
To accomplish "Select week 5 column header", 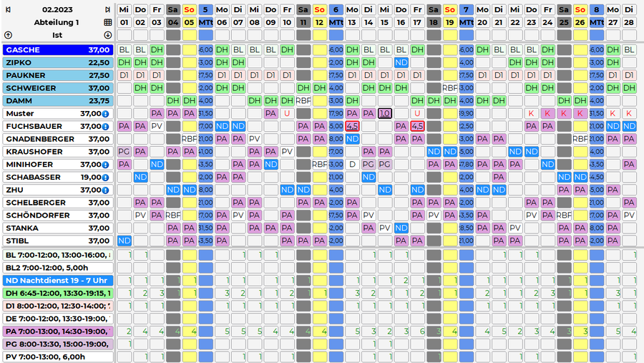I will point(205,10).
